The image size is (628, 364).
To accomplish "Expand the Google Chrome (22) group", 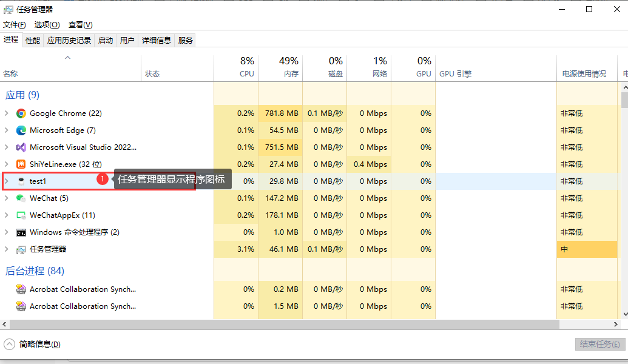I will pyautogui.click(x=7, y=113).
